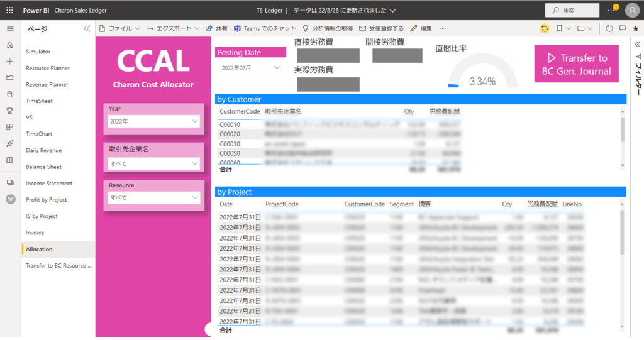Viewport: 644px width, 340px height.
Task: Reset report to default with undo icon
Action: coord(545,28)
